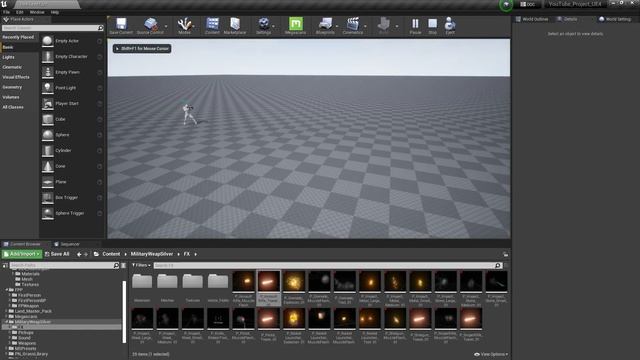Open the Cinematics dropdown arrow
Image resolution: width=640 pixels, height=360 pixels.
(365, 27)
